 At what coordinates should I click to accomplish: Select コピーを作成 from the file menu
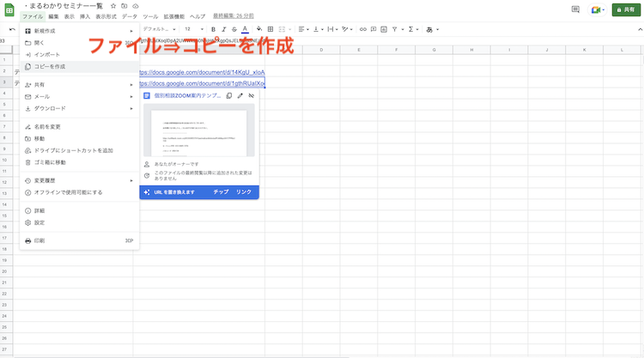[49, 66]
